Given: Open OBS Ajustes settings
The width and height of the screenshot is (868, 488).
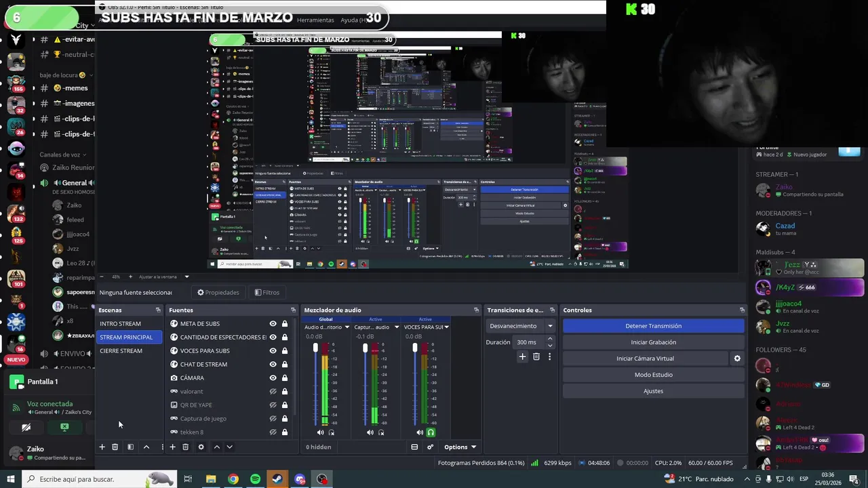Looking at the screenshot, I should coord(654,391).
